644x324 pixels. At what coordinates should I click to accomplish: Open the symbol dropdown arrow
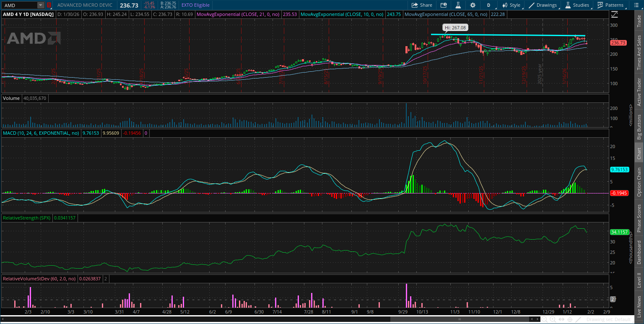(41, 5)
